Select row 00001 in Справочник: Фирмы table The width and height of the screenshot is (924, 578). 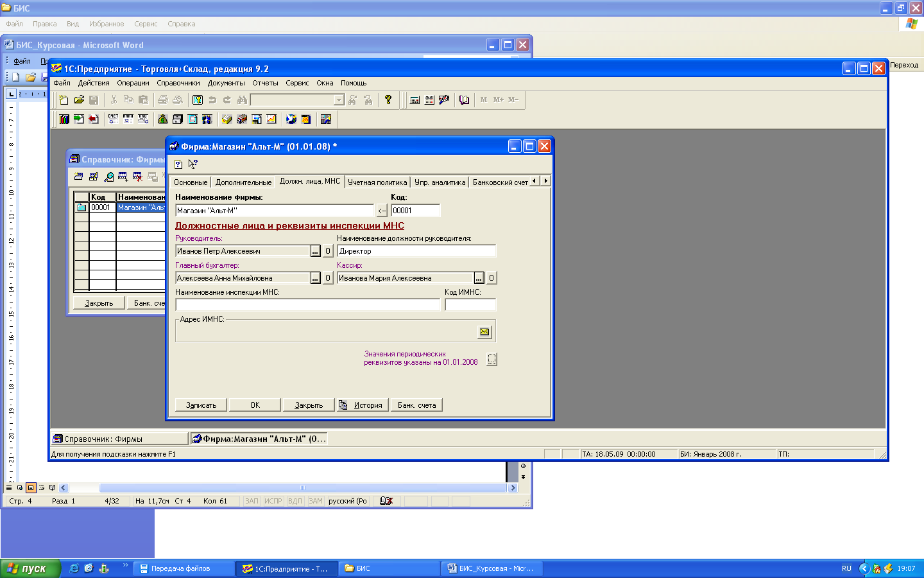[x=120, y=207]
